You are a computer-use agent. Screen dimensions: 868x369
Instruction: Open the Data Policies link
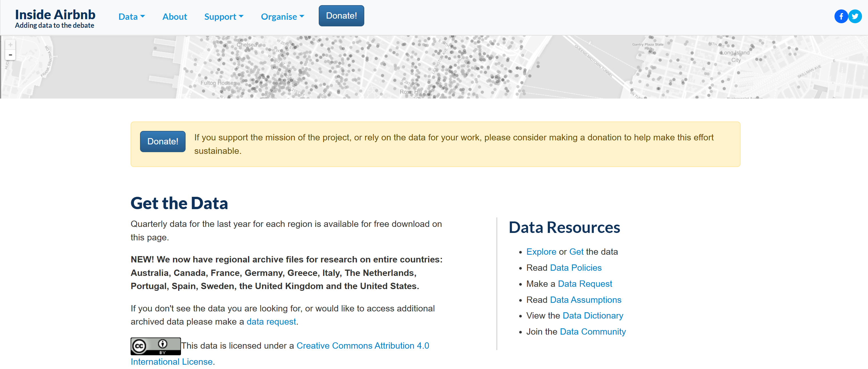pyautogui.click(x=576, y=268)
